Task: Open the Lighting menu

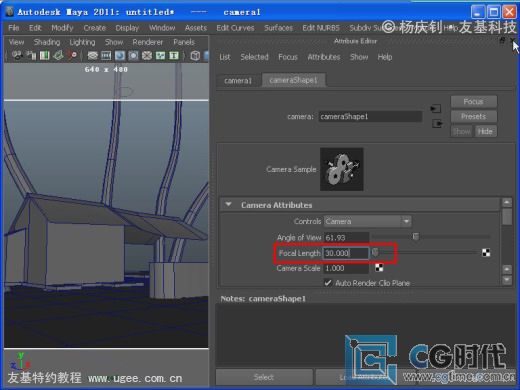Action: pos(82,42)
